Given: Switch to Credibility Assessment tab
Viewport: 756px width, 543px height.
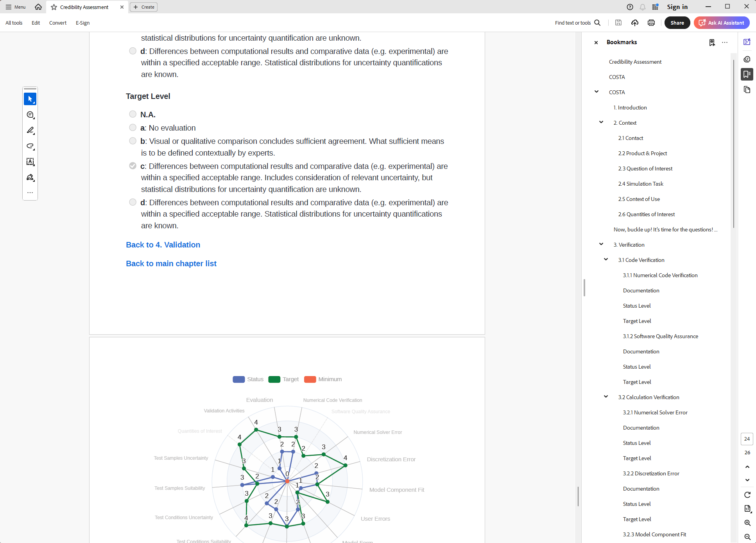Looking at the screenshot, I should [84, 7].
